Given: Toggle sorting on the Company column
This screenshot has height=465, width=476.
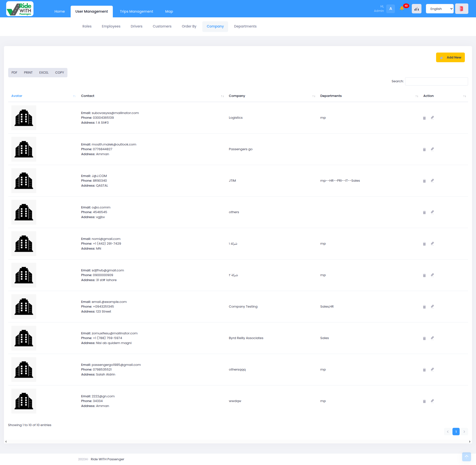Looking at the screenshot, I should (314, 96).
